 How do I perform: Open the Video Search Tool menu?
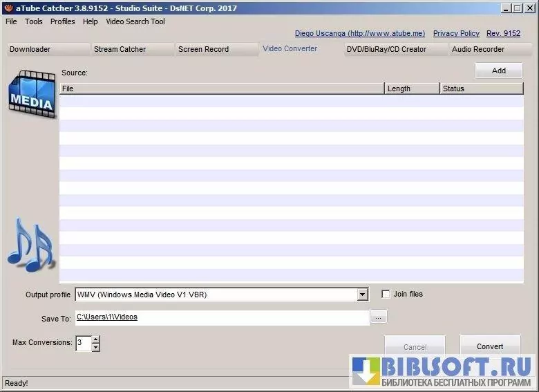135,21
